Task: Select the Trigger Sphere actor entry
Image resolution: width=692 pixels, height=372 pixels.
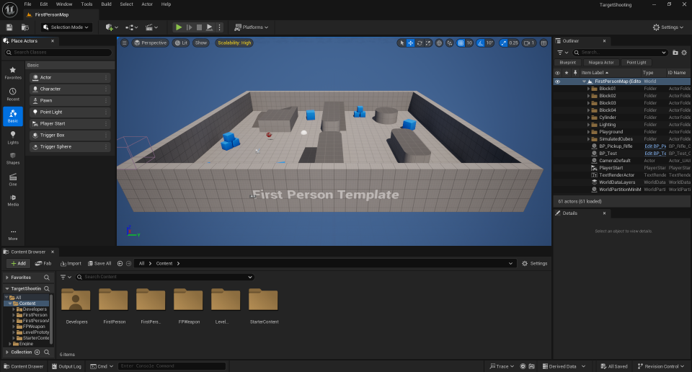Action: coord(70,147)
